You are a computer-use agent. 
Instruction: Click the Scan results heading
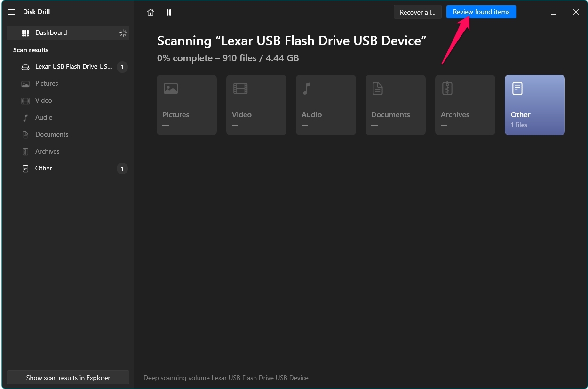(31, 50)
